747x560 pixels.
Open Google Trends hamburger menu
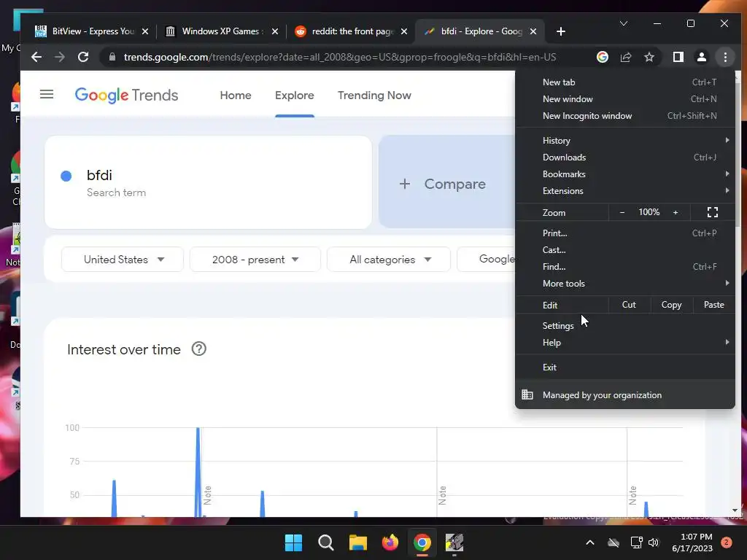[x=46, y=94]
